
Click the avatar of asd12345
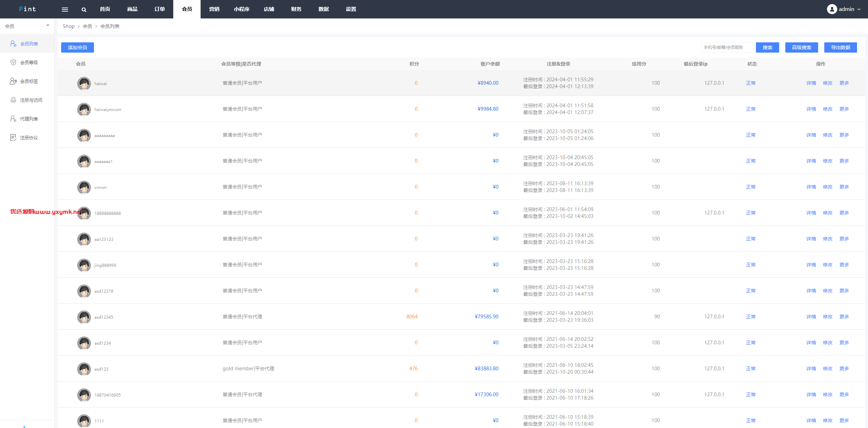[x=84, y=317]
